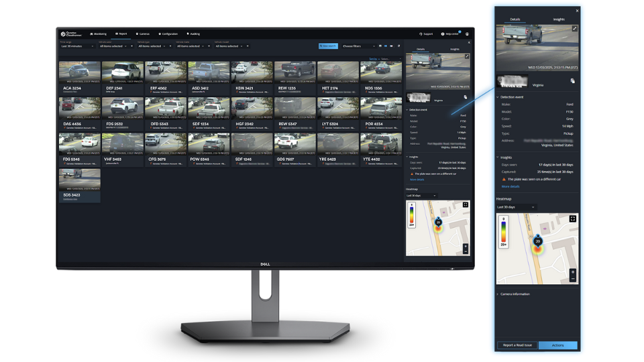The height and width of the screenshot is (362, 644).
Task: Collapse the Detection event section in enlarged panel
Action: click(x=498, y=97)
